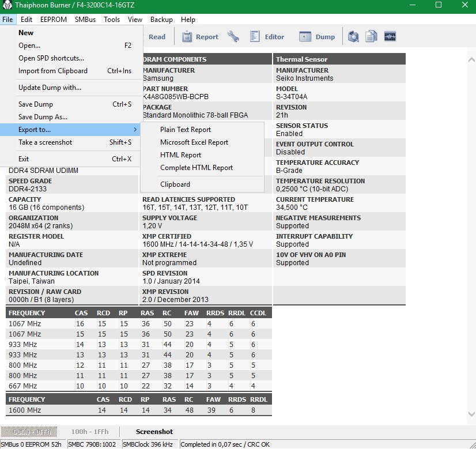Choose New from the File menu
The width and height of the screenshot is (476, 449).
point(70,33)
